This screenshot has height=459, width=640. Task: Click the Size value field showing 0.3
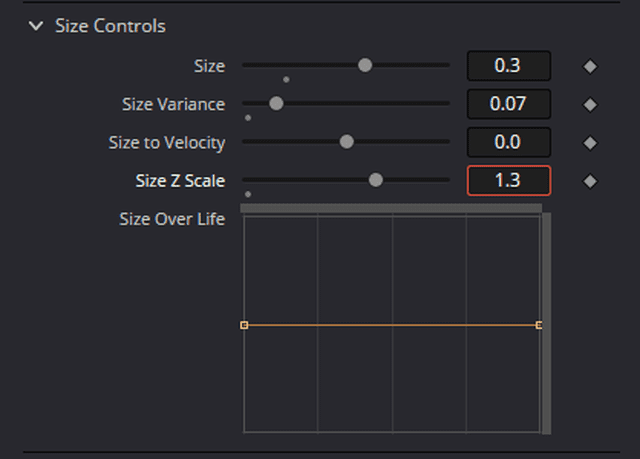coord(508,66)
